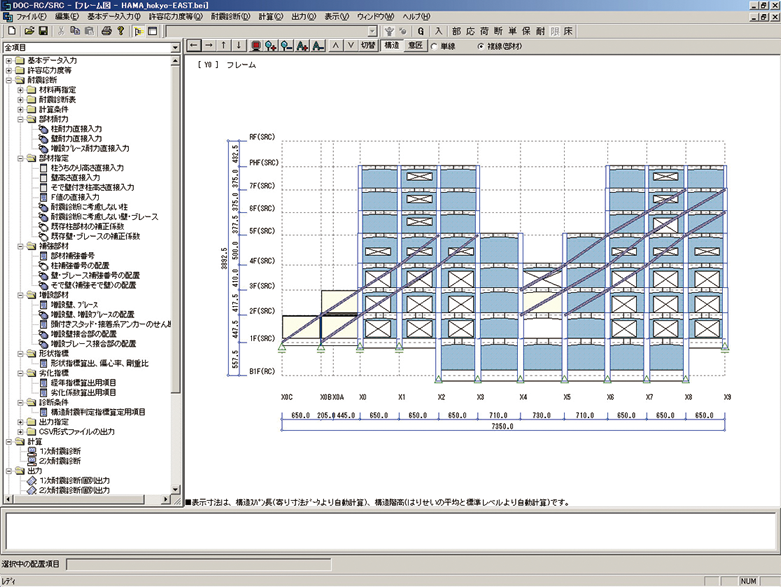Screen dimensions: 781x587
Task: Click the New file icon
Action: [x=12, y=31]
